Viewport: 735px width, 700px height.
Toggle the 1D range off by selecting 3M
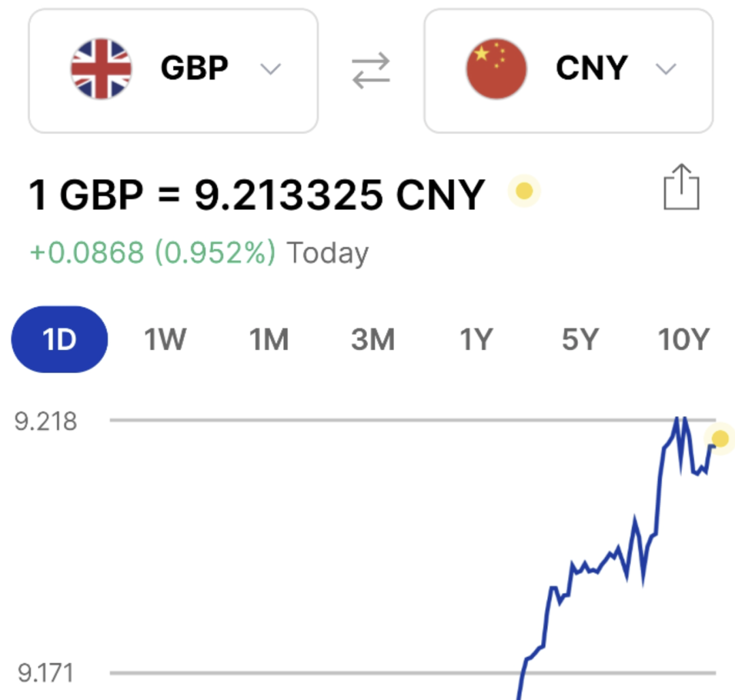[373, 338]
